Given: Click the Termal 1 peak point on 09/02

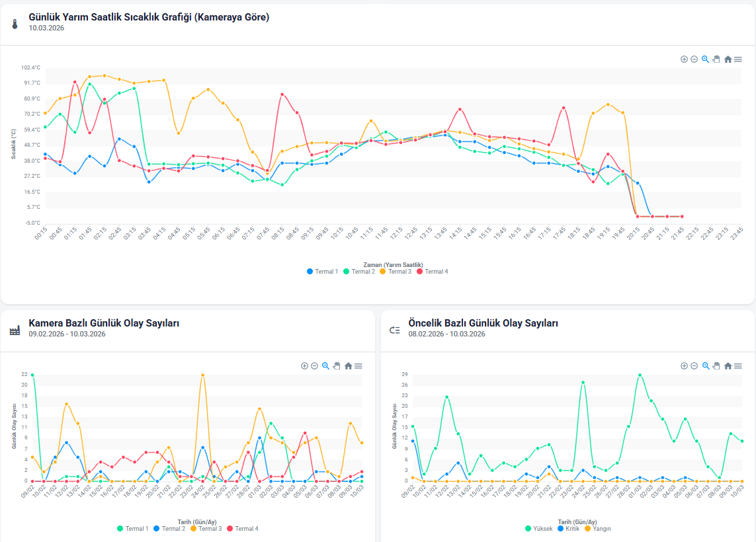Looking at the screenshot, I should pos(32,375).
